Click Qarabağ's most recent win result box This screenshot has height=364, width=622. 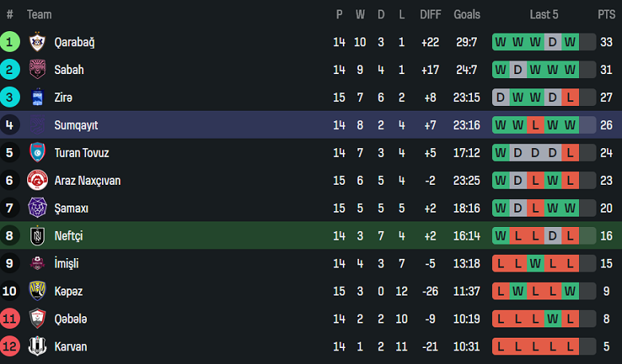[569, 42]
